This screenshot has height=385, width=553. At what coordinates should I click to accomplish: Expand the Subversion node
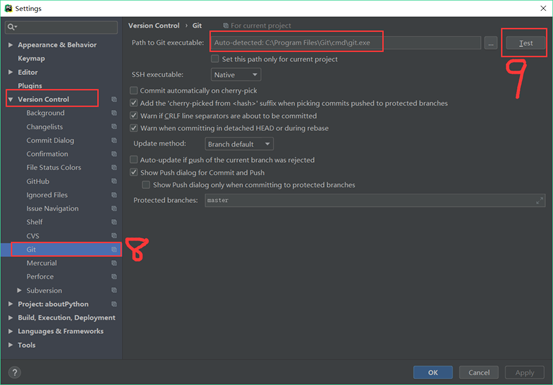(x=19, y=290)
